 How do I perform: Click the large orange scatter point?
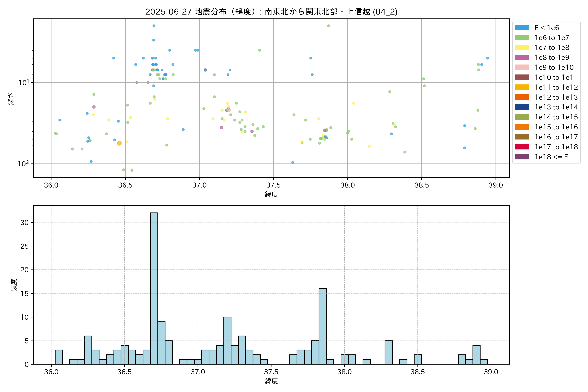pyautogui.click(x=119, y=143)
